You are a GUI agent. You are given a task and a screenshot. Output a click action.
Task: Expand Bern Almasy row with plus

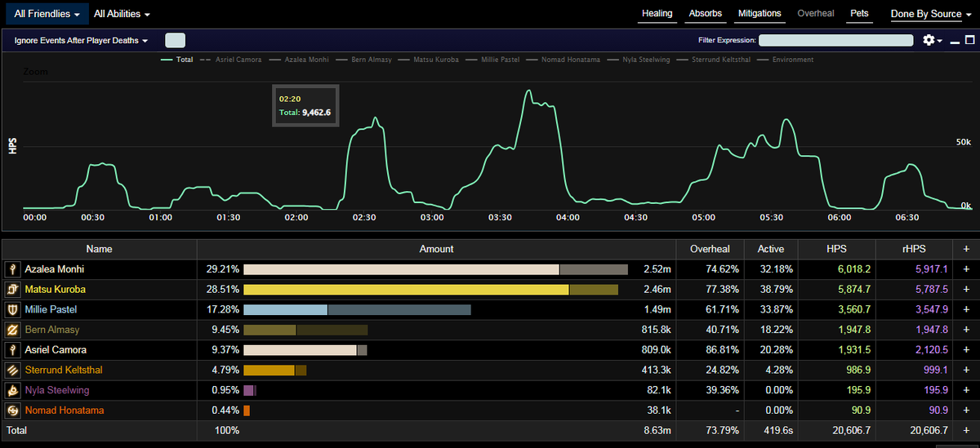[967, 330]
